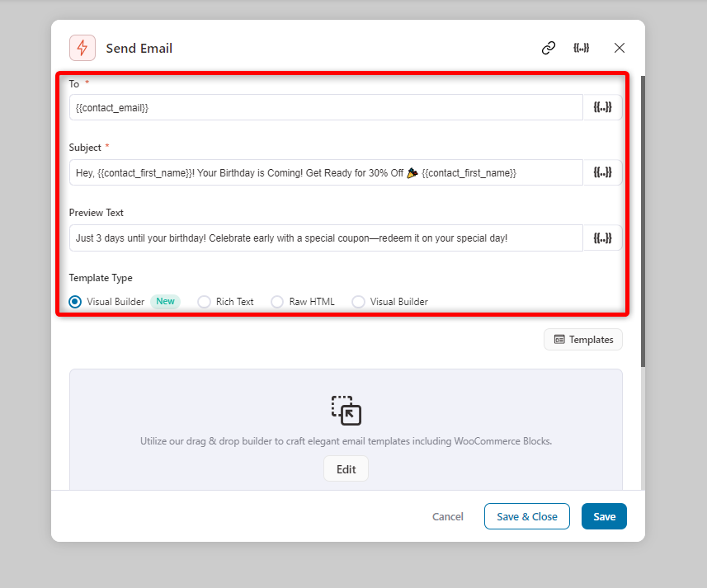Image resolution: width=707 pixels, height=588 pixels.
Task: Click the blue Save button
Action: (x=604, y=516)
